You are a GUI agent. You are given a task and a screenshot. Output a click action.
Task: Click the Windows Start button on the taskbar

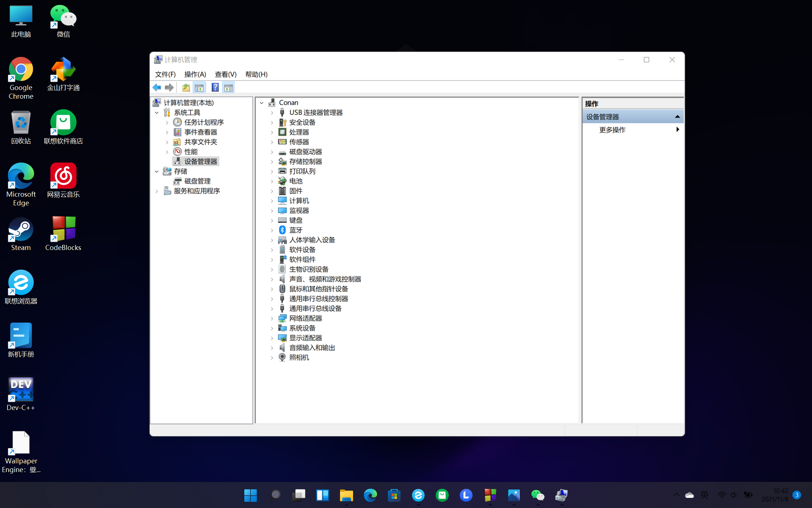click(x=250, y=495)
